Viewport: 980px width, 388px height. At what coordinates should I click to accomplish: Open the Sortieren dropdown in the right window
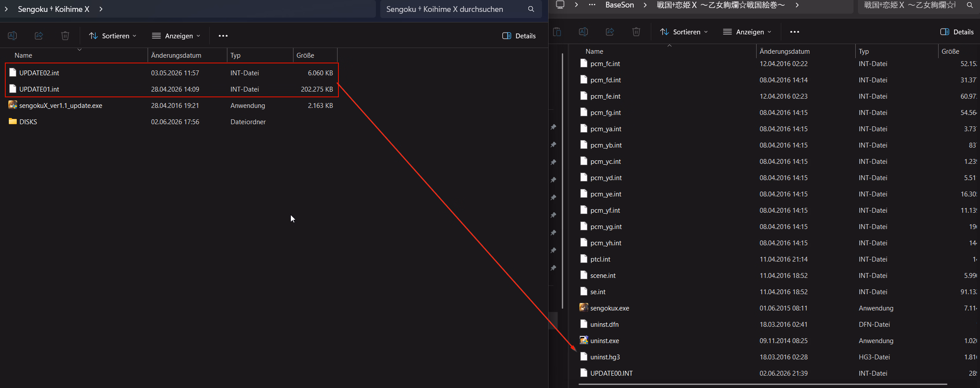(x=684, y=32)
